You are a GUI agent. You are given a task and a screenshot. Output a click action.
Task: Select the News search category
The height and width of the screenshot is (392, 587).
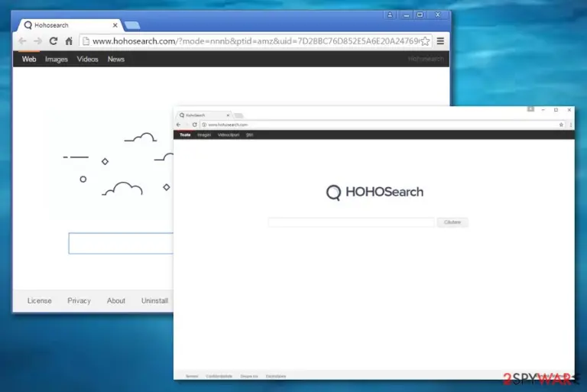pos(115,59)
